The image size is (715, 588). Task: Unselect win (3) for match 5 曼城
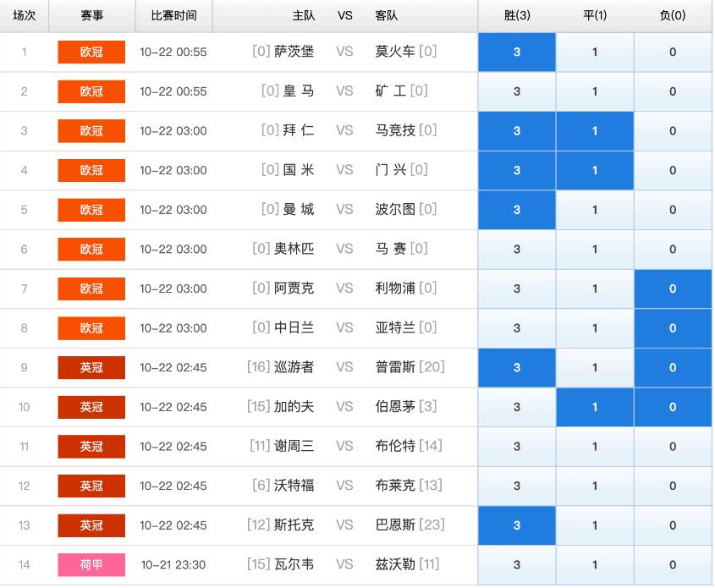tap(517, 210)
